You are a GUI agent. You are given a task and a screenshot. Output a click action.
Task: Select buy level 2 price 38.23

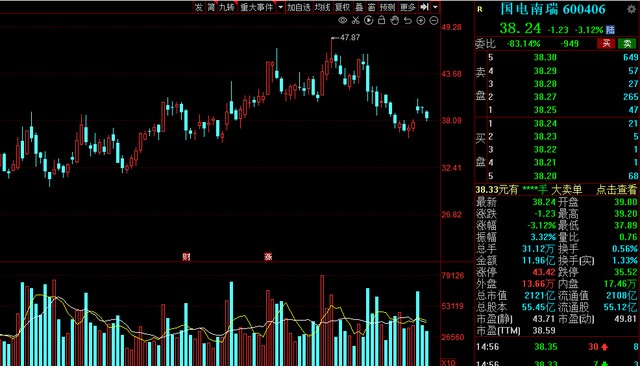click(545, 136)
